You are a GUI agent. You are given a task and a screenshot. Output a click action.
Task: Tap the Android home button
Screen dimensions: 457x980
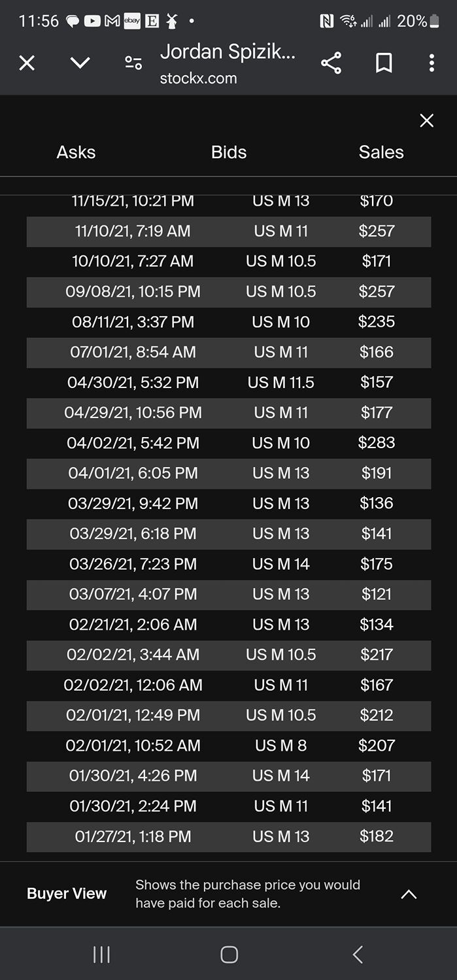[229, 955]
